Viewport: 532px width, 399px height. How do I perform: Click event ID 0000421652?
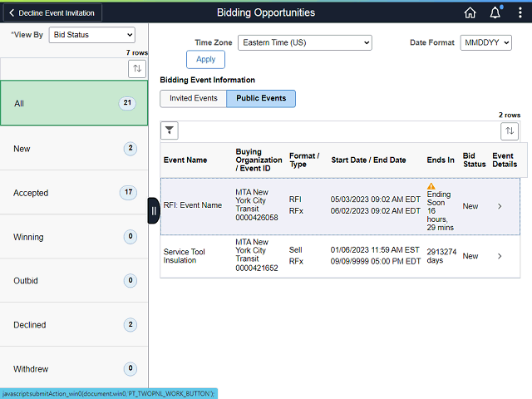[x=257, y=268]
